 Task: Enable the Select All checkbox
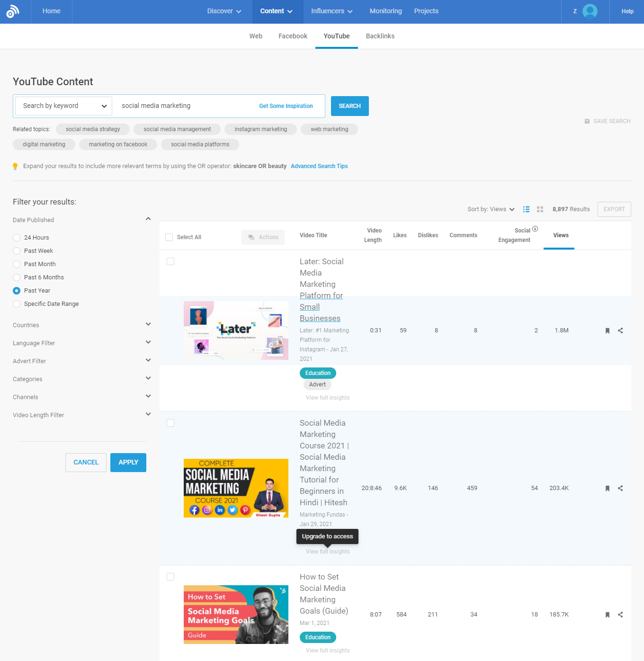click(169, 237)
